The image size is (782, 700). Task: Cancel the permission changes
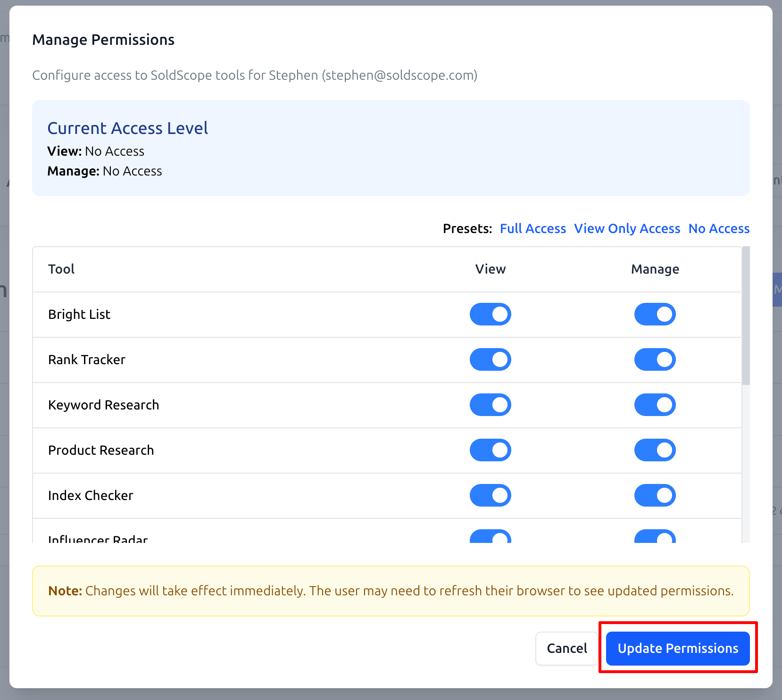pyautogui.click(x=566, y=648)
